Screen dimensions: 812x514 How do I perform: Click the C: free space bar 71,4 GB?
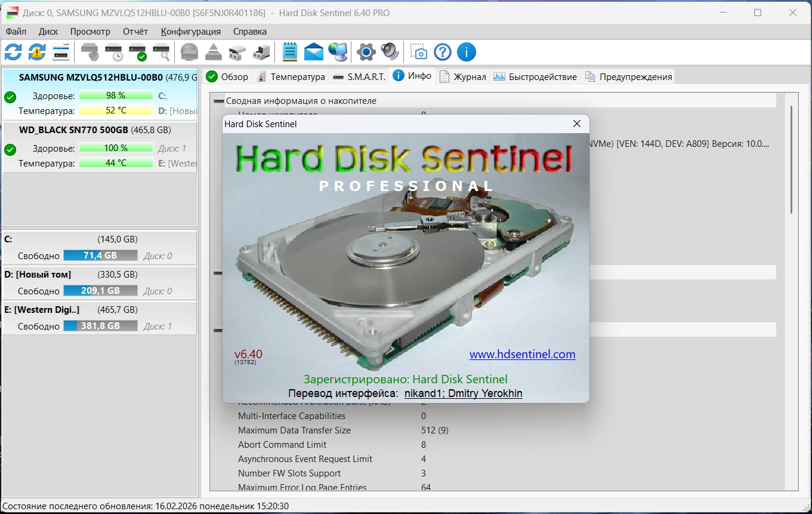pos(100,256)
